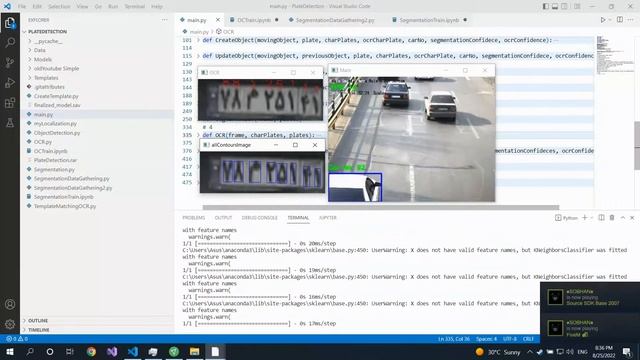
Task: Open Segmentation.py file
Action: click(x=54, y=169)
